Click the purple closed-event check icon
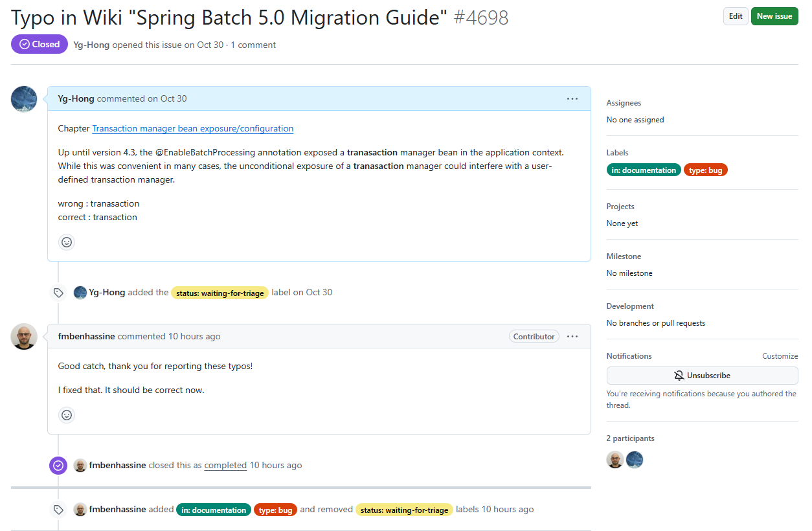This screenshot has height=531, width=812. (x=58, y=465)
